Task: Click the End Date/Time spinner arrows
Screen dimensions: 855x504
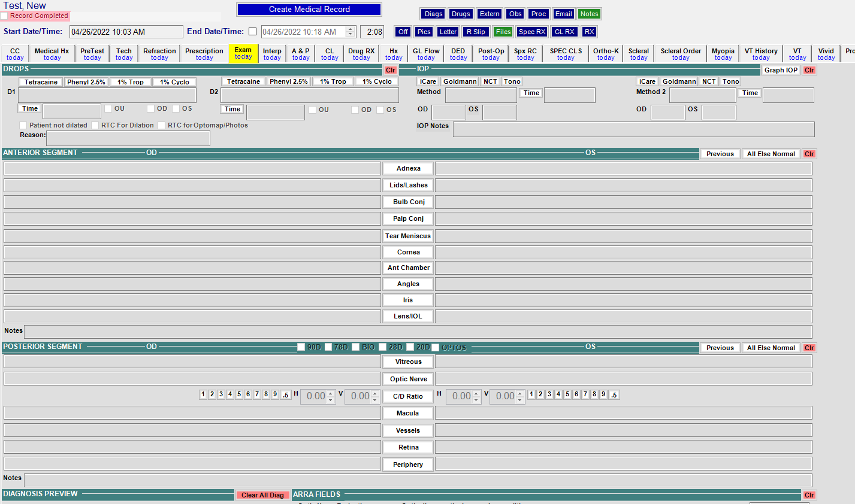Action: coord(351,32)
